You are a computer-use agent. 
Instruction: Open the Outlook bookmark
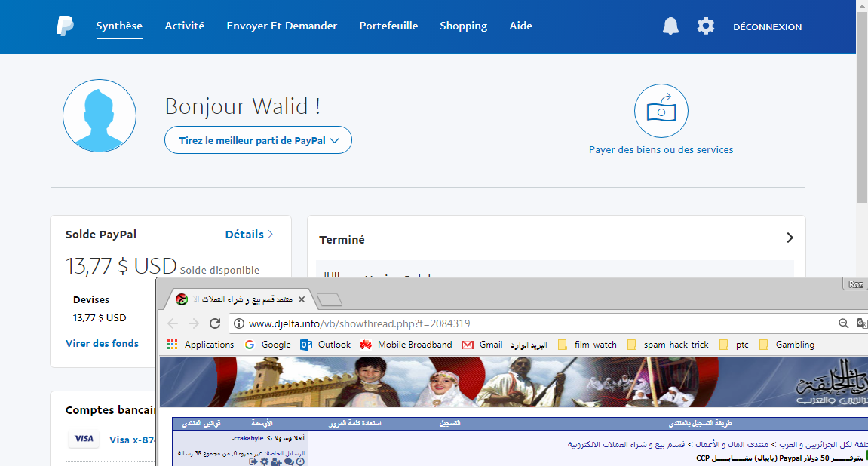coord(326,345)
